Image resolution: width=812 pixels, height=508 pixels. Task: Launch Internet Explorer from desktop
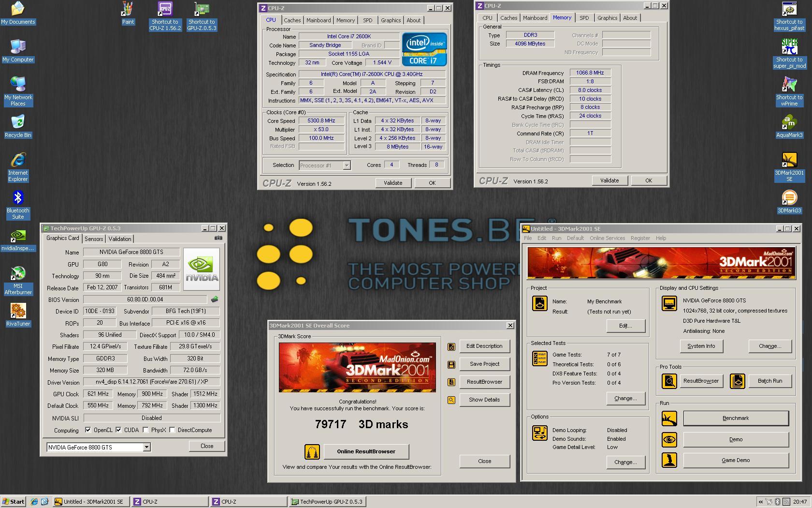click(18, 167)
